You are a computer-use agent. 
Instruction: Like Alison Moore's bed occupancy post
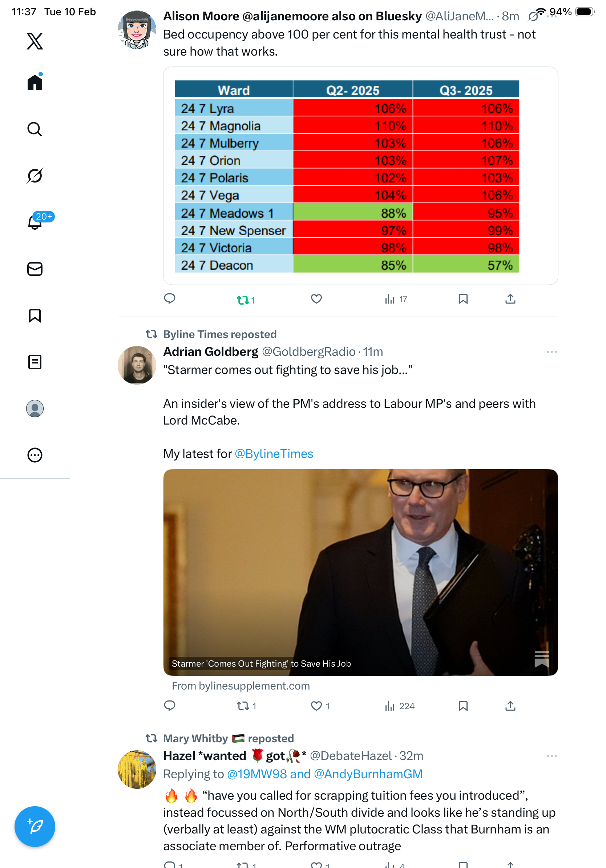coord(316,299)
